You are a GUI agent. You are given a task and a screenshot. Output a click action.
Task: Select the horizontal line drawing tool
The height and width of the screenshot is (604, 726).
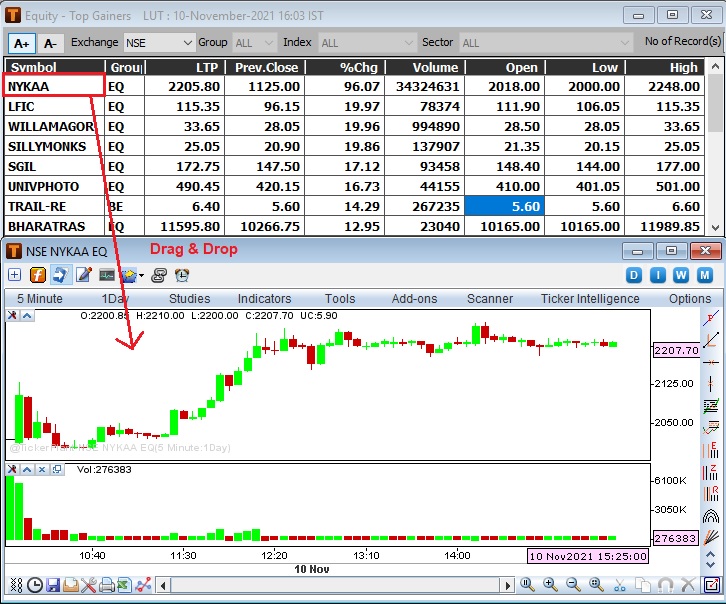tap(711, 362)
